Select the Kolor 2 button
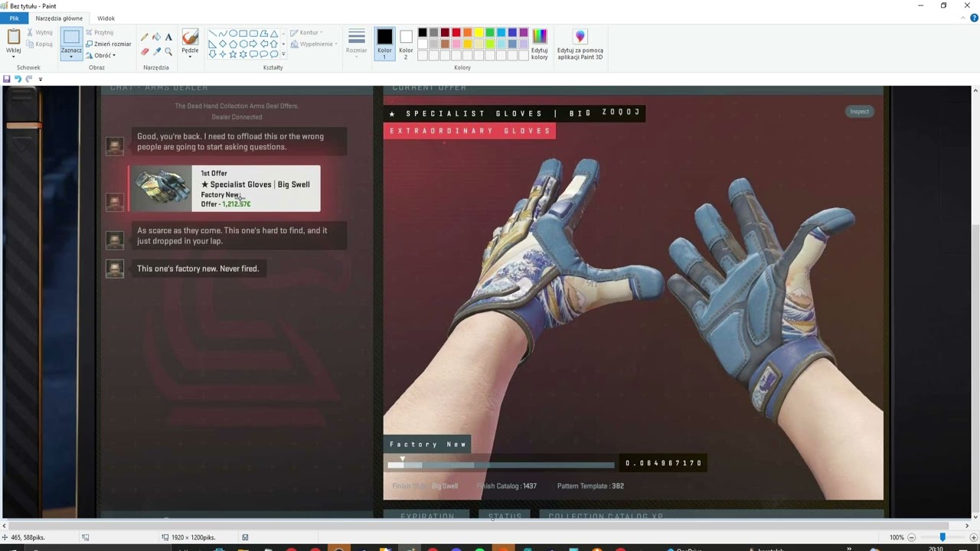The height and width of the screenshot is (551, 980). point(406,44)
